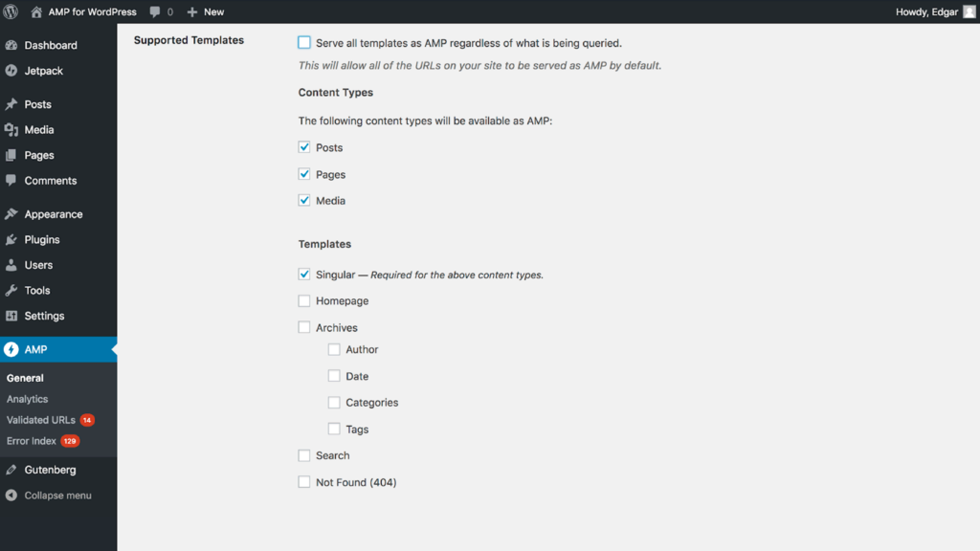Open the comments bubble icon in admin bar
980x551 pixels.
point(156,12)
